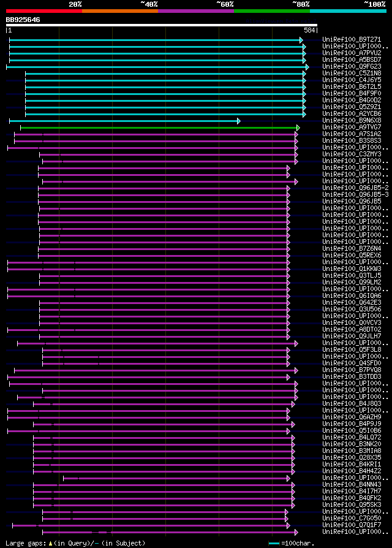Open hit UniRef100_Q9JLH7
The image size is (392, 548).
[x=352, y=336]
